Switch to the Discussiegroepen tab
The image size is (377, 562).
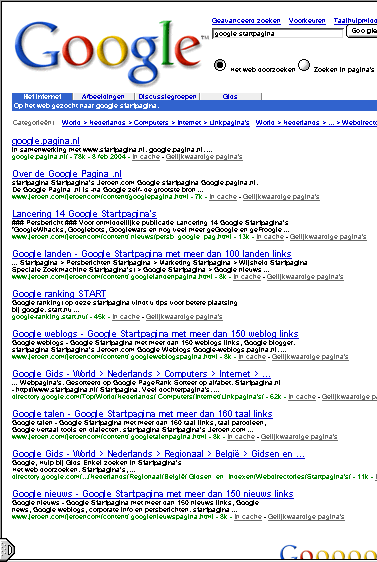click(167, 96)
